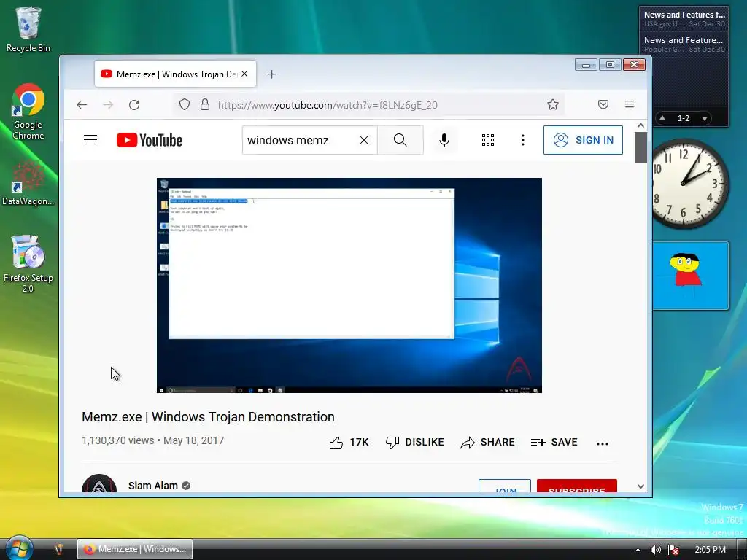Open the Google Chrome desktop shortcut
The height and width of the screenshot is (560, 747).
[x=28, y=112]
